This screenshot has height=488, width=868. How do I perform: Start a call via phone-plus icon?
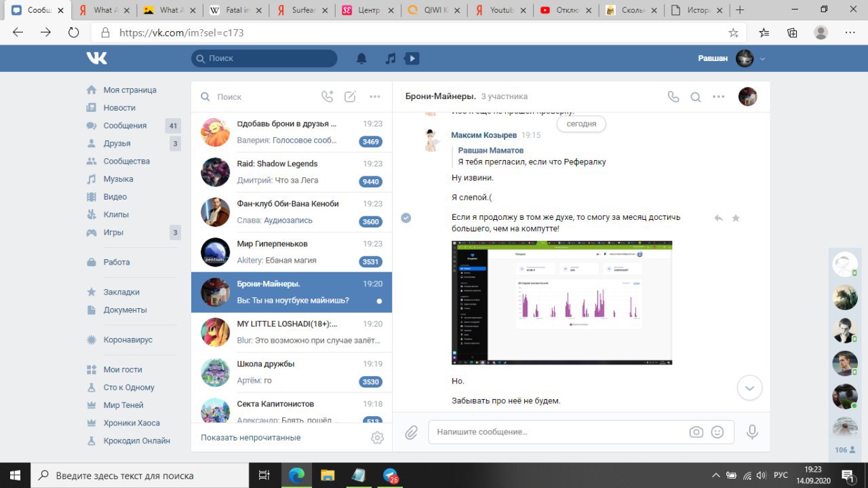[x=328, y=96]
